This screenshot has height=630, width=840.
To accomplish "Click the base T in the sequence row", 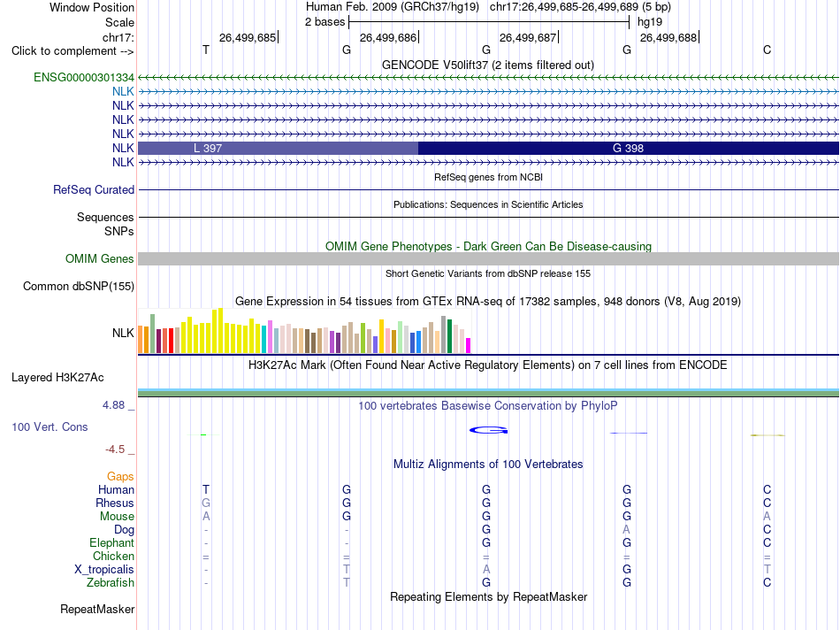I will pos(206,50).
